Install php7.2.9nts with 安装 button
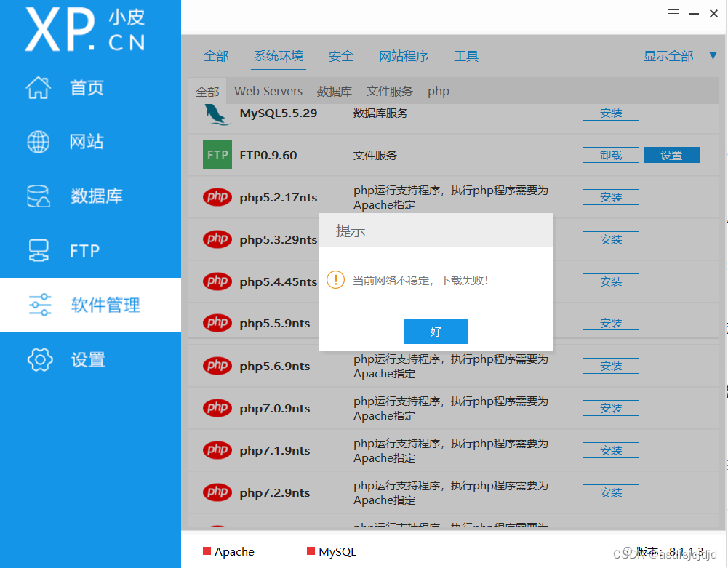The width and height of the screenshot is (728, 568). [610, 492]
